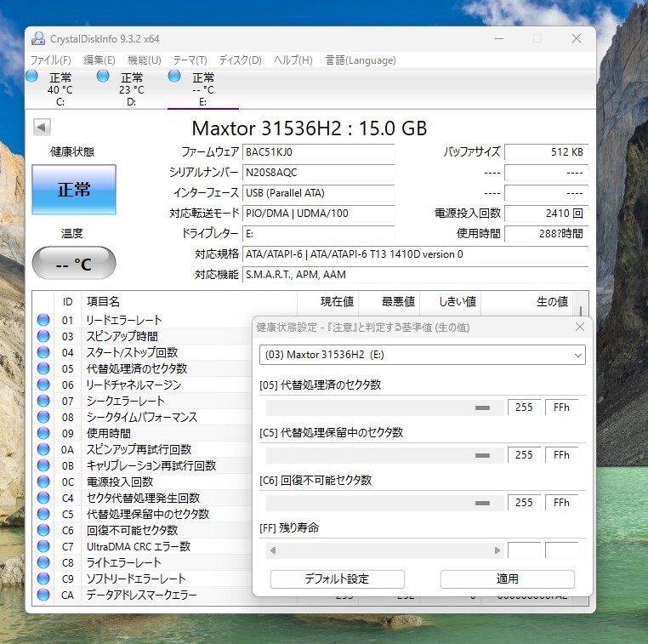Image resolution: width=648 pixels, height=644 pixels.
Task: Click the CrystalDiskInfo app icon in title bar
Action: [38, 38]
